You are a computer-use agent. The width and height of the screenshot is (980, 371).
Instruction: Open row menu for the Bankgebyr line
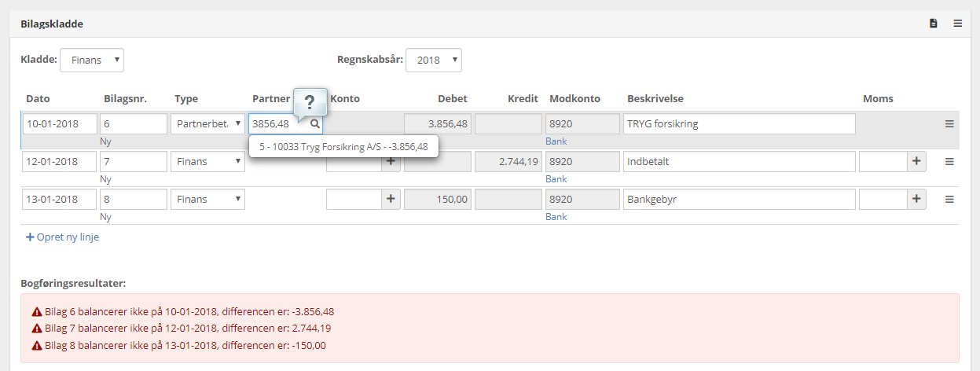pos(949,200)
